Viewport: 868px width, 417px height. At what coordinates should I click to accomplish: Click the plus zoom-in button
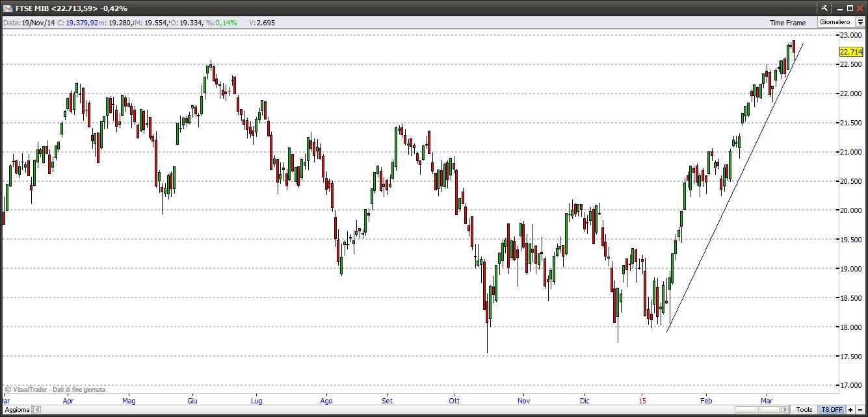(850, 410)
